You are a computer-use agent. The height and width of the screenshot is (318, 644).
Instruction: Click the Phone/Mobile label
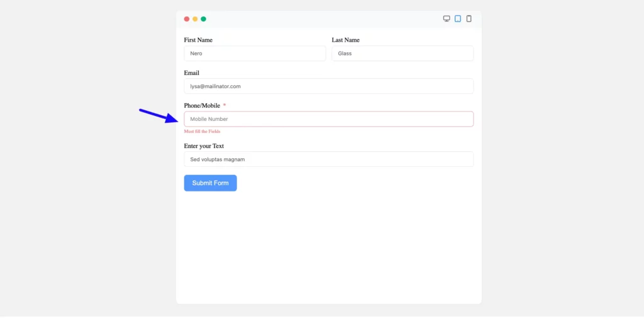click(x=202, y=106)
